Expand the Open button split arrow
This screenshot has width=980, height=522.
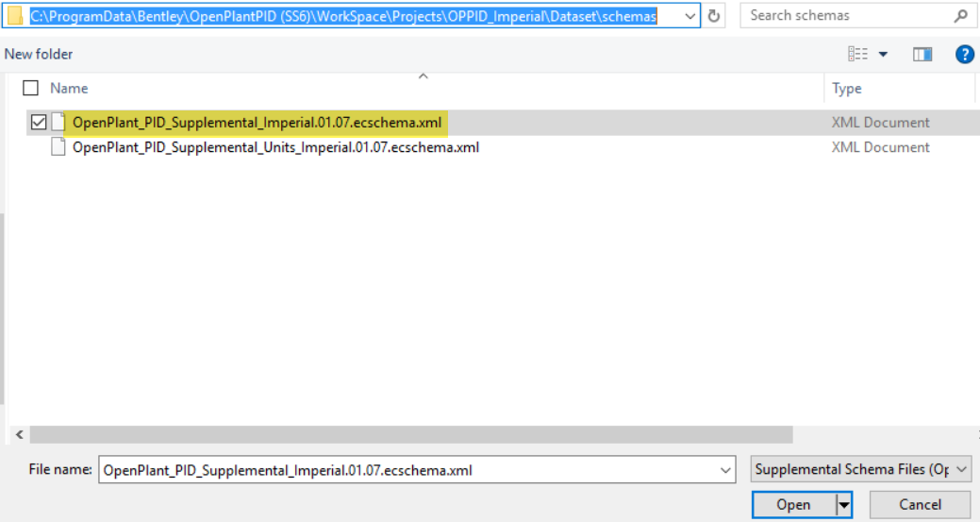[844, 504]
